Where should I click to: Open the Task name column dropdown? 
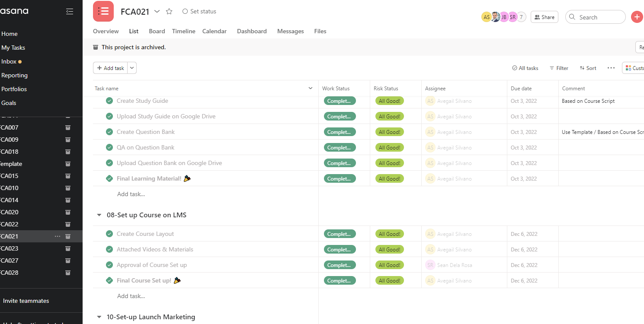click(310, 88)
